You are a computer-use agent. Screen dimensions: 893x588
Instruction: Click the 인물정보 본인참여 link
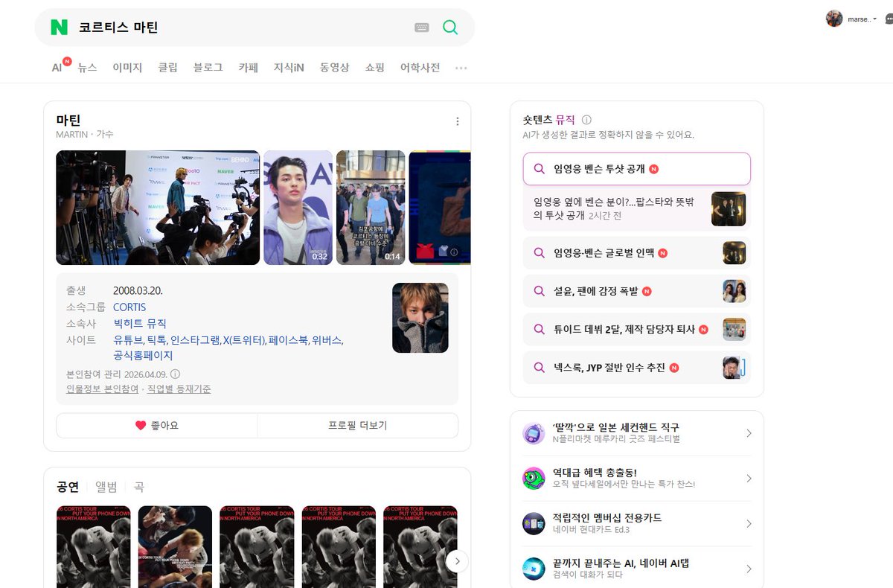[103, 389]
